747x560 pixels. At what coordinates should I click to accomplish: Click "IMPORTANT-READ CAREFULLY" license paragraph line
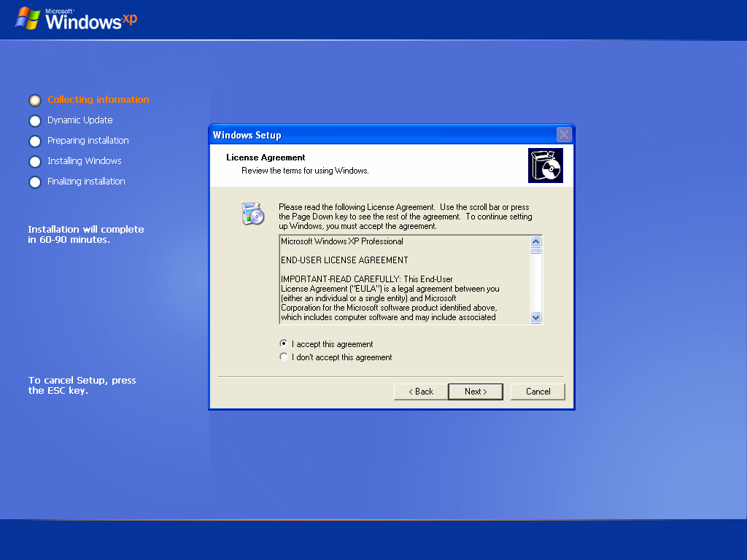[367, 279]
